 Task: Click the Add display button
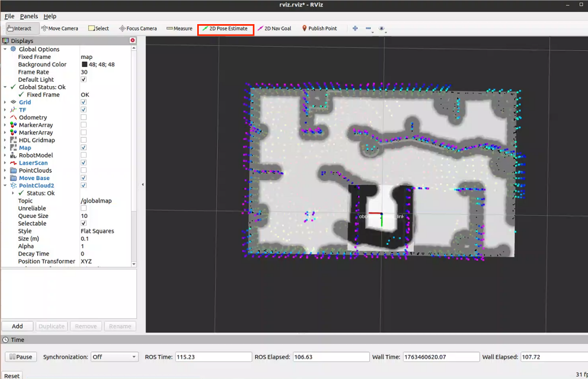coord(17,326)
